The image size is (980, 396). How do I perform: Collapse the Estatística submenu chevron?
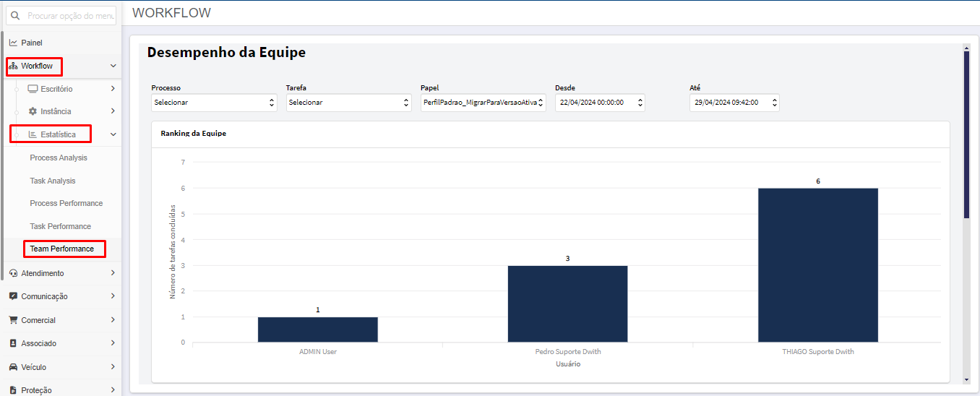(x=113, y=134)
